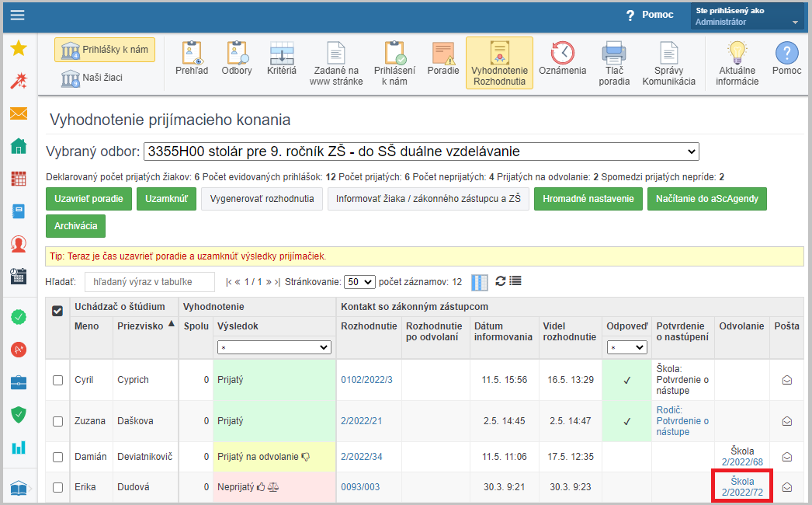Viewport: 812px width, 505px height.
Task: Switch to Prihlášky k nám tab
Action: pyautogui.click(x=105, y=50)
